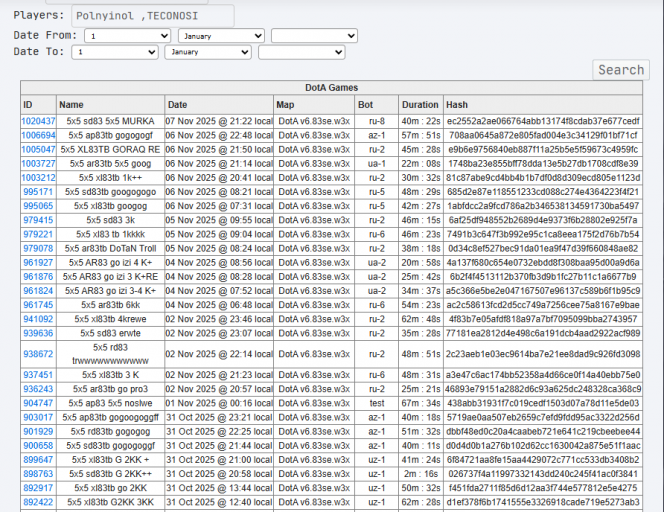Image resolution: width=664 pixels, height=512 pixels.
Task: Click the Duration column header
Action: [421, 105]
